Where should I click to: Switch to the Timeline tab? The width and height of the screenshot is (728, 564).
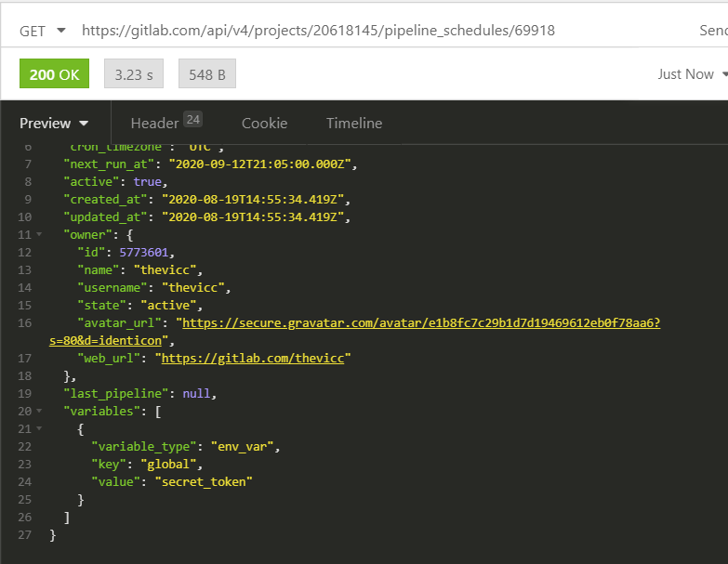353,123
